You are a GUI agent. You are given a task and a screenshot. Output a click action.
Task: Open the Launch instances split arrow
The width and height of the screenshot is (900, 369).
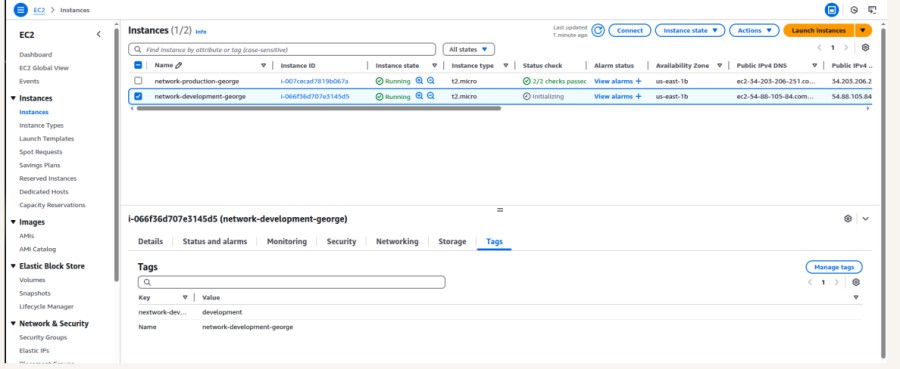(x=863, y=30)
